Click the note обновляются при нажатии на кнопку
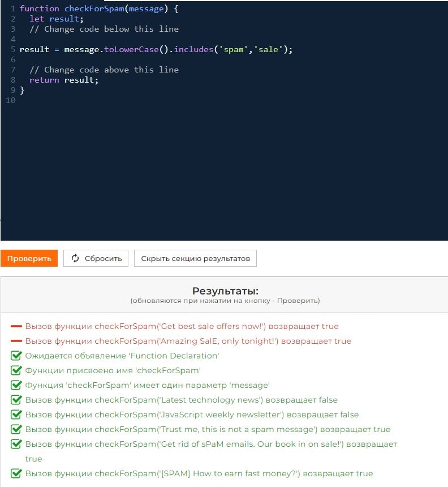Screen dimensions: 448x487 click(x=225, y=301)
